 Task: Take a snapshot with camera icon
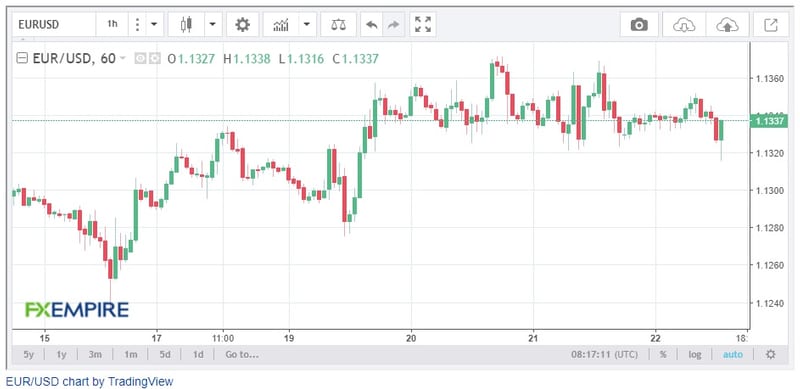pos(639,24)
